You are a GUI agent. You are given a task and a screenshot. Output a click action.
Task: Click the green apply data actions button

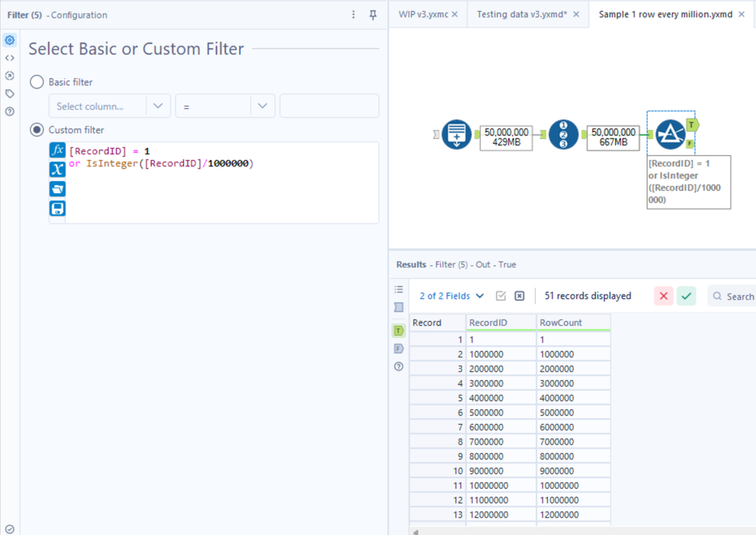[686, 296]
